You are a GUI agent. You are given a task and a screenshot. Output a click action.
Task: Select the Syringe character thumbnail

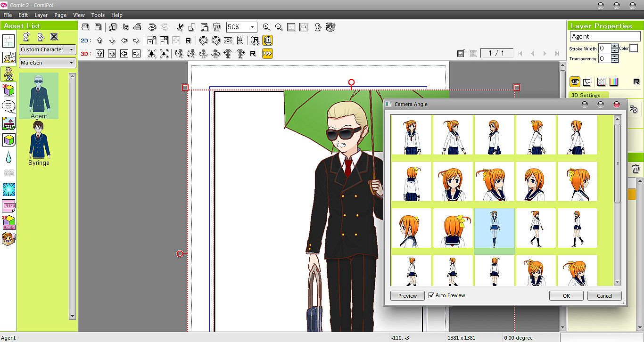(x=39, y=143)
